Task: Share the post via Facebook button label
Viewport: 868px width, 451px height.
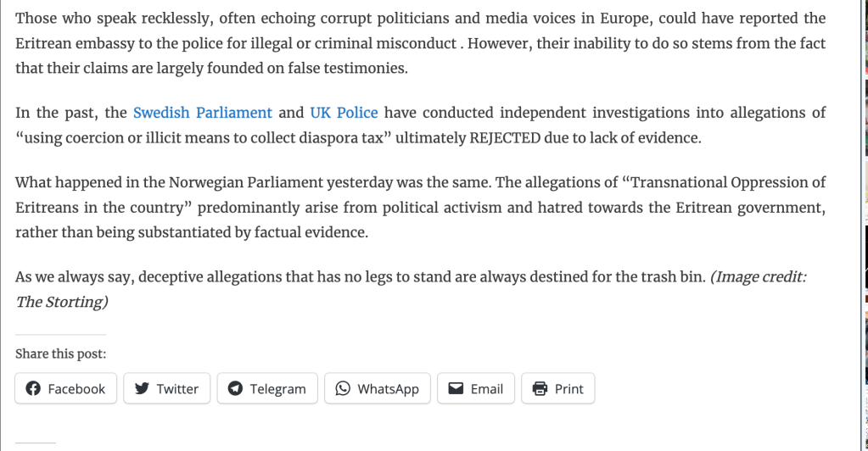Action: coord(76,388)
